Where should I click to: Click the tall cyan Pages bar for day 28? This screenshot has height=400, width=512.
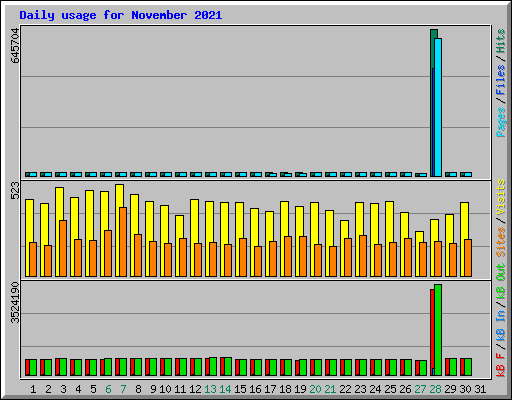pyautogui.click(x=438, y=107)
